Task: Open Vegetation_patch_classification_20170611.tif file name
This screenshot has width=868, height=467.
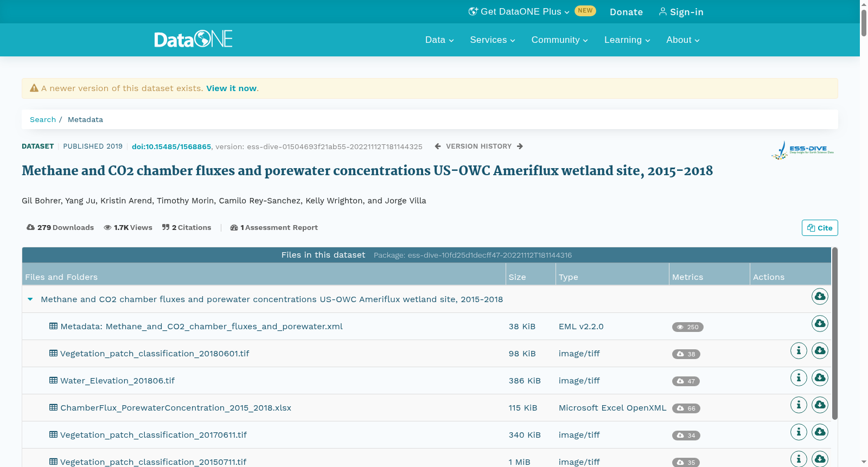Action: [154, 435]
